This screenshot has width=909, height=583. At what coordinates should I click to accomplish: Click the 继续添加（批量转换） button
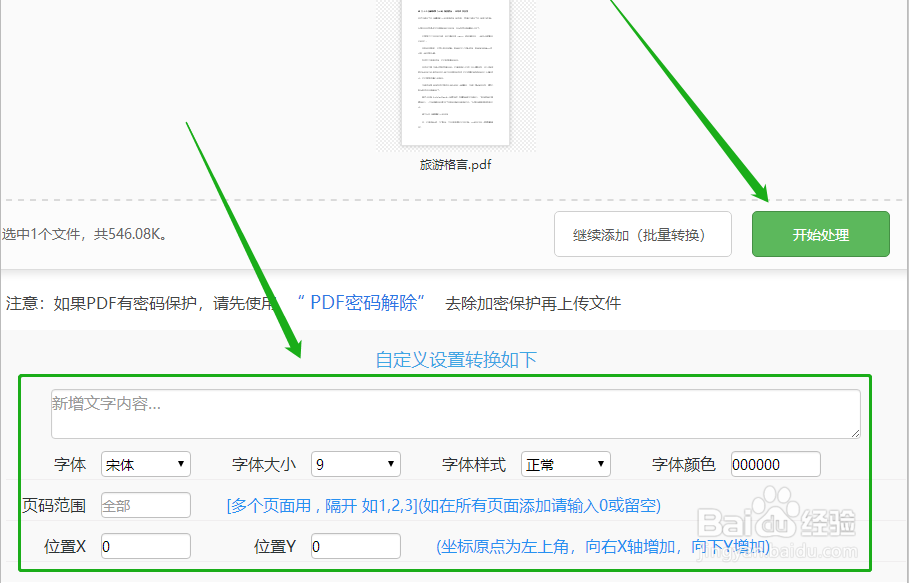(643, 233)
